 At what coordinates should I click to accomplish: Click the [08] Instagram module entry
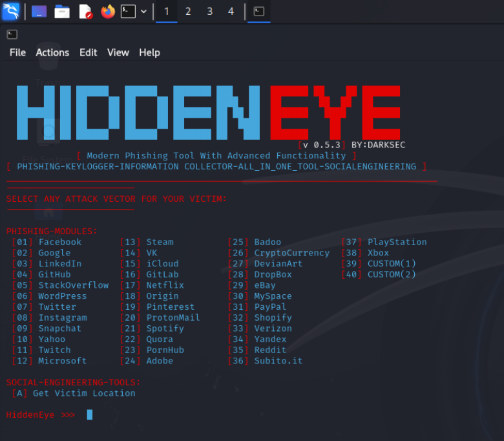pos(49,317)
